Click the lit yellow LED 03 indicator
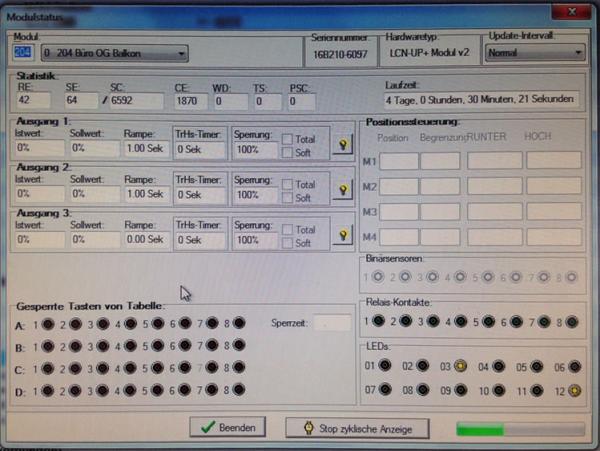 [x=459, y=367]
